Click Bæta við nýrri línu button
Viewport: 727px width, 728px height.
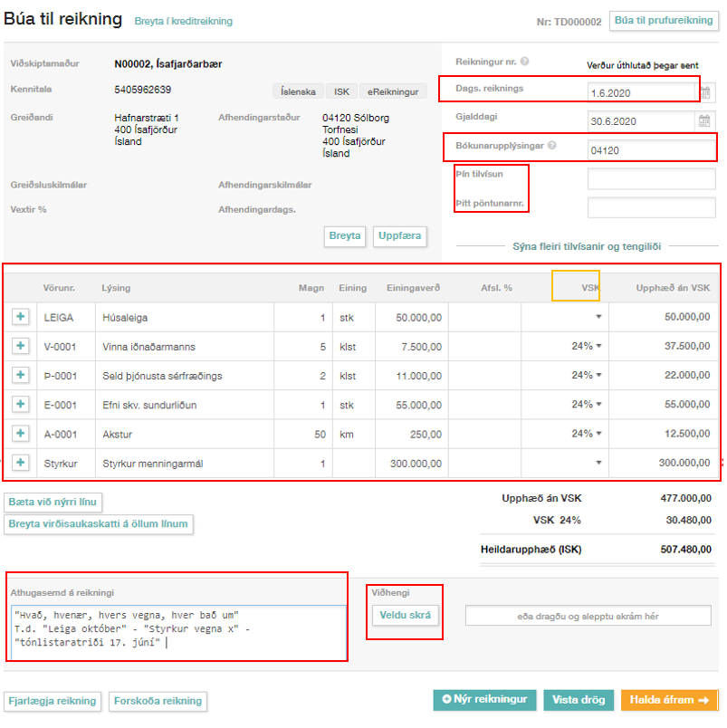point(53,502)
